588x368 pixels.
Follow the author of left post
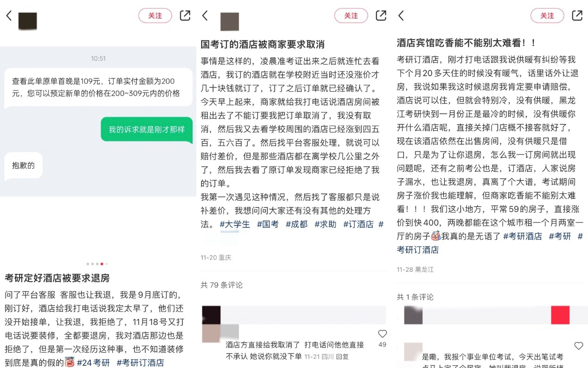click(x=155, y=16)
